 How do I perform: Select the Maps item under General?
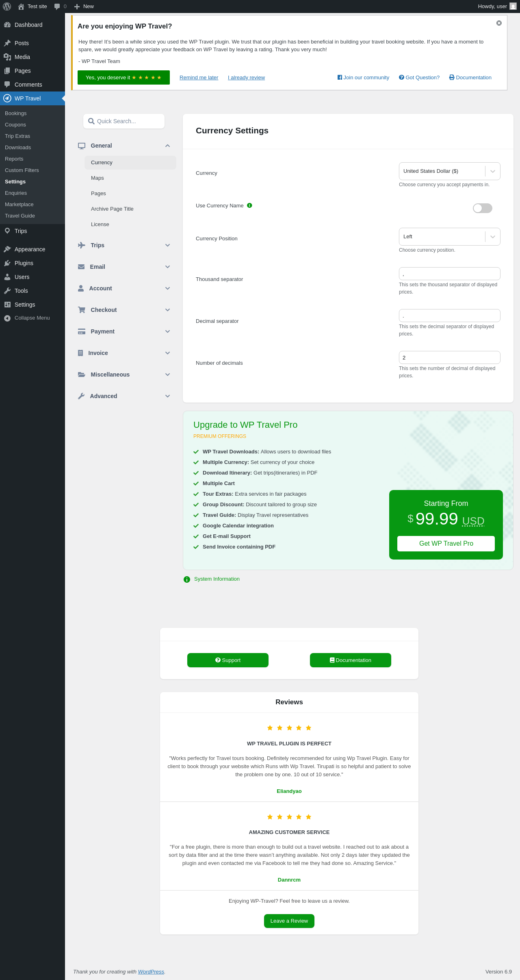(97, 178)
